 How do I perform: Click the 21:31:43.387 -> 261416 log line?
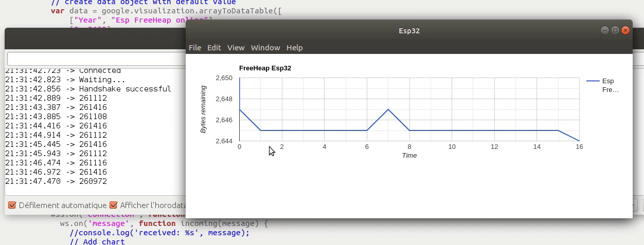(56, 107)
